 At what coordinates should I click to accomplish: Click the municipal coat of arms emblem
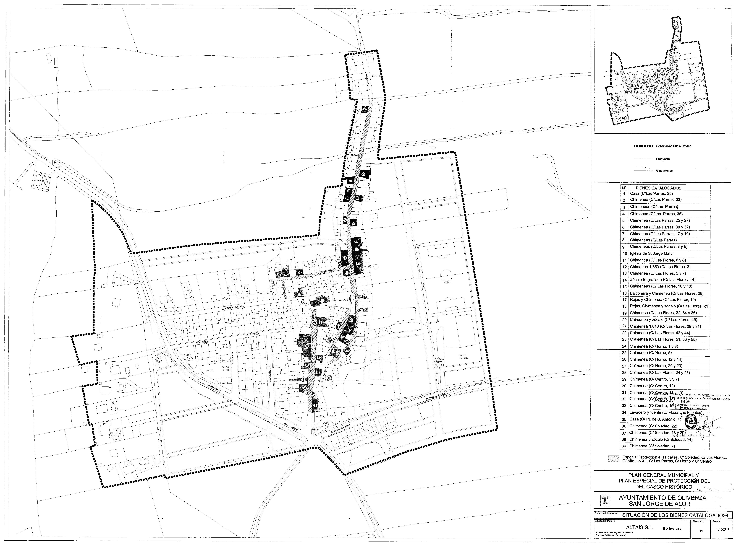tap(605, 501)
